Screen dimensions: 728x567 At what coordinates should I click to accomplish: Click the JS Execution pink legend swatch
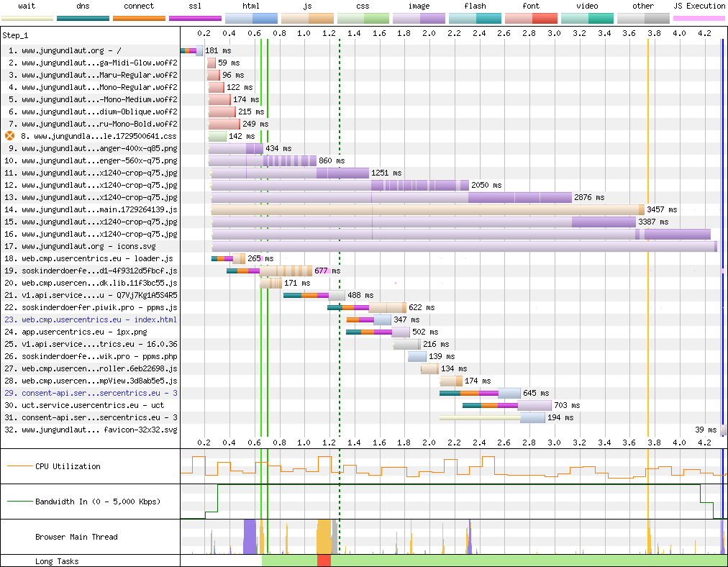tap(699, 19)
